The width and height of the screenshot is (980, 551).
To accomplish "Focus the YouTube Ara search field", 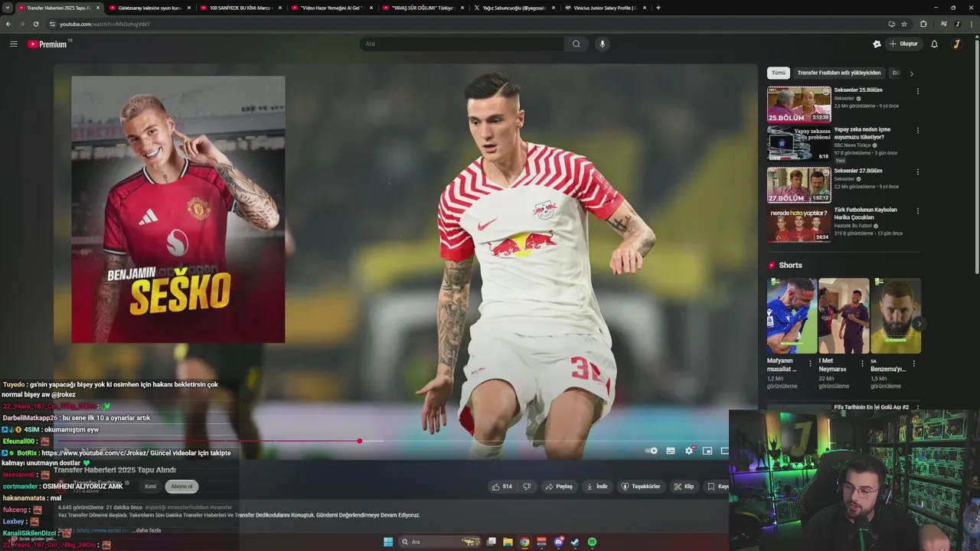I will [462, 44].
